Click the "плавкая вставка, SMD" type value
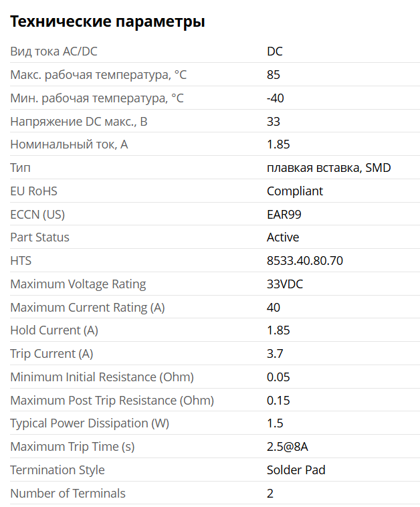 328,168
